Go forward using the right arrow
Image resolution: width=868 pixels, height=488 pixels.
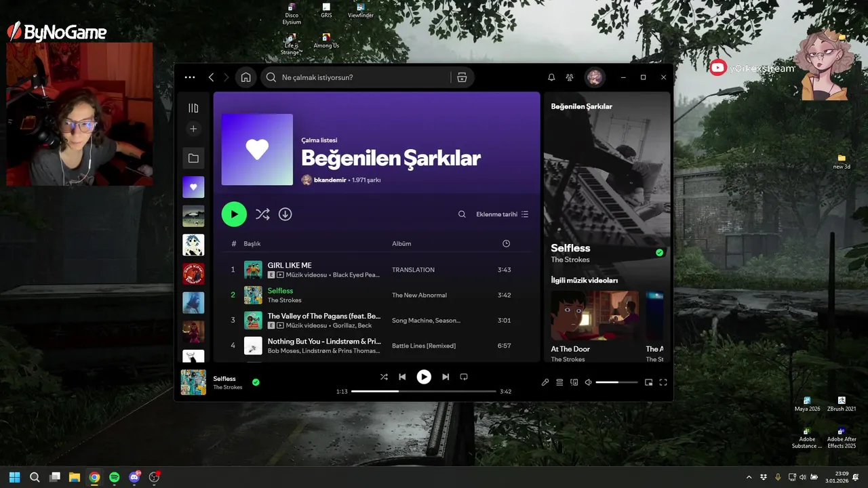pyautogui.click(x=226, y=77)
